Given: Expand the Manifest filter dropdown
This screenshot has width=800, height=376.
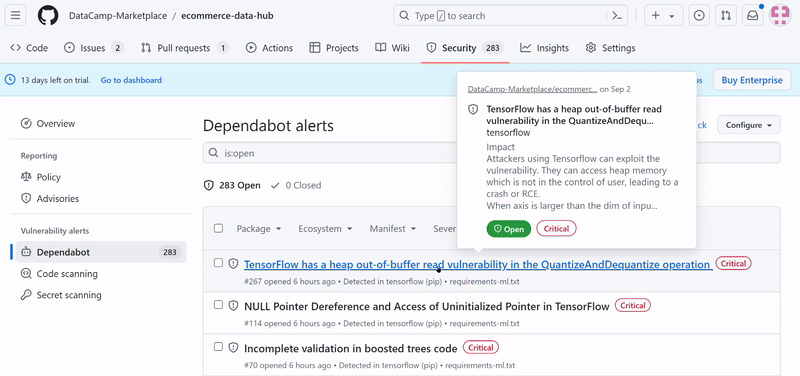Looking at the screenshot, I should point(393,229).
